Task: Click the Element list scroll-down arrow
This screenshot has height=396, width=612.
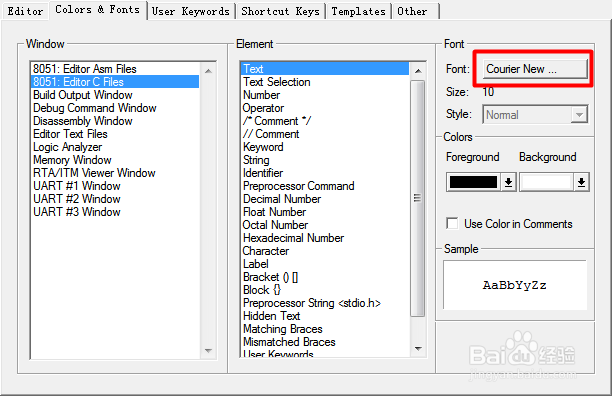Action: pyautogui.click(x=418, y=348)
